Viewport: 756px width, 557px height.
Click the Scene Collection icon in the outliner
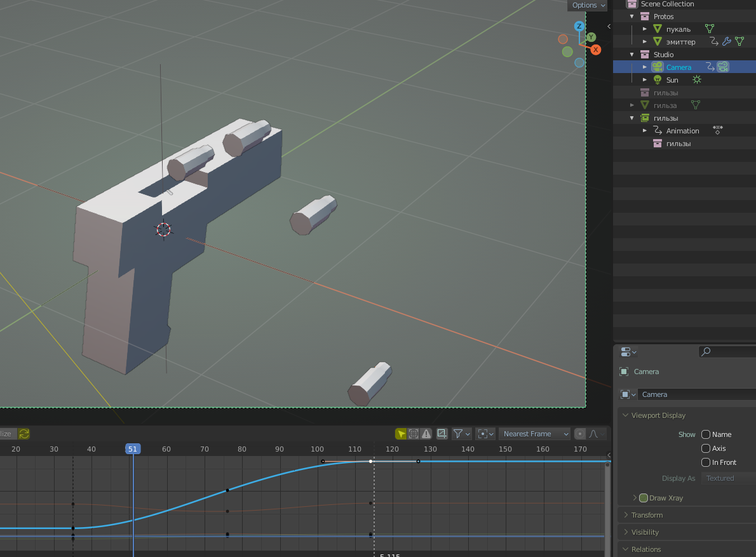pyautogui.click(x=631, y=4)
